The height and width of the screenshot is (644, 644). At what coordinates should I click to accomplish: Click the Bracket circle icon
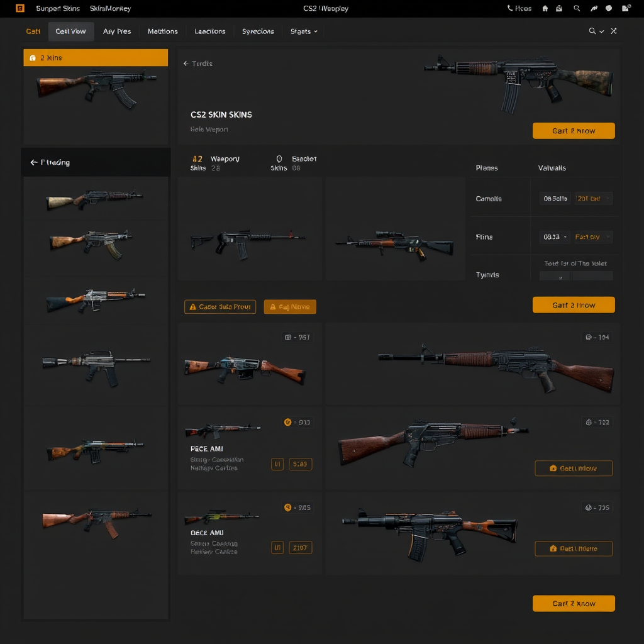click(279, 159)
